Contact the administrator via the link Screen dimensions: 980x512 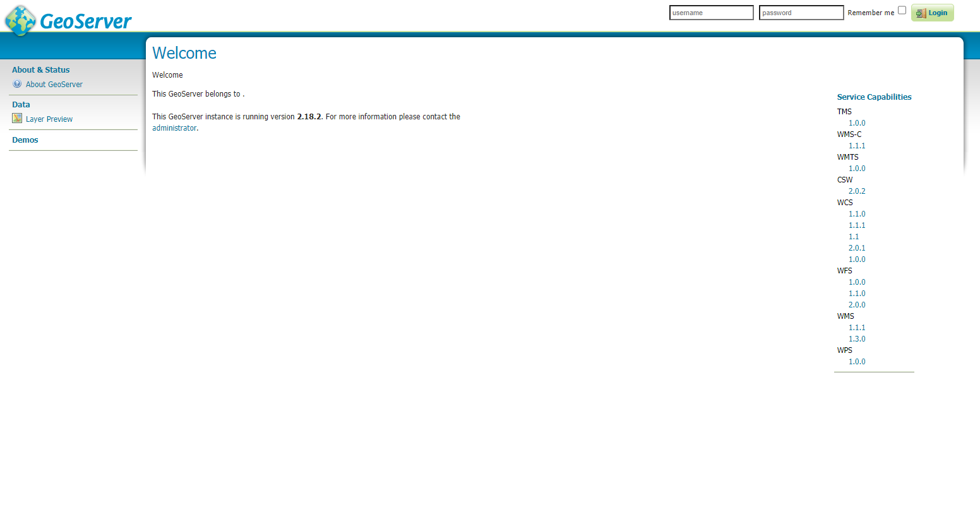[x=174, y=128]
